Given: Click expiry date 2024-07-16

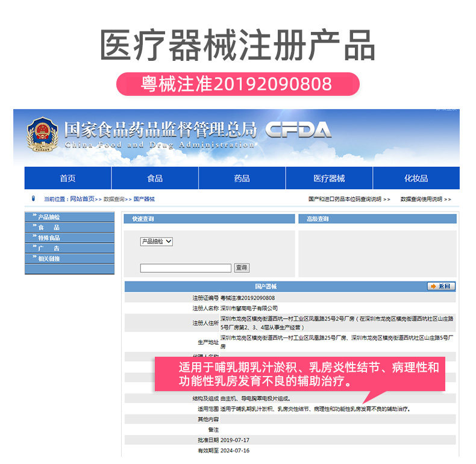Looking at the screenshot, I should point(235,450).
